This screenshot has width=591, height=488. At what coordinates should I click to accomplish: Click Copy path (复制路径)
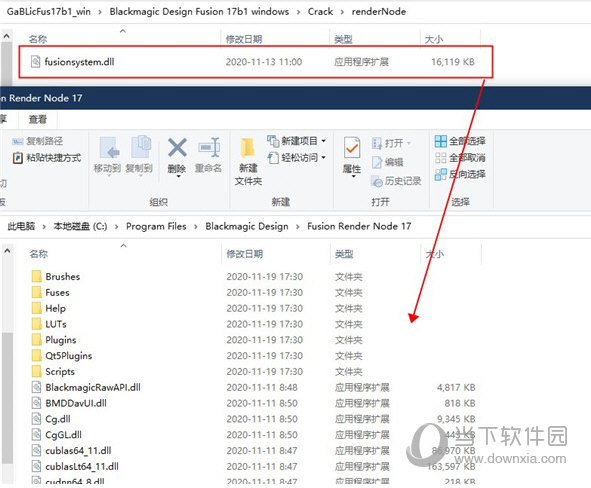[37, 141]
